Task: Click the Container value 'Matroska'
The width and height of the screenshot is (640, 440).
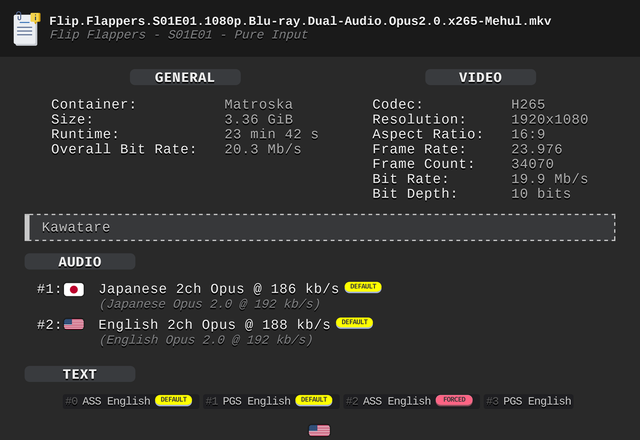Action: tap(258, 104)
